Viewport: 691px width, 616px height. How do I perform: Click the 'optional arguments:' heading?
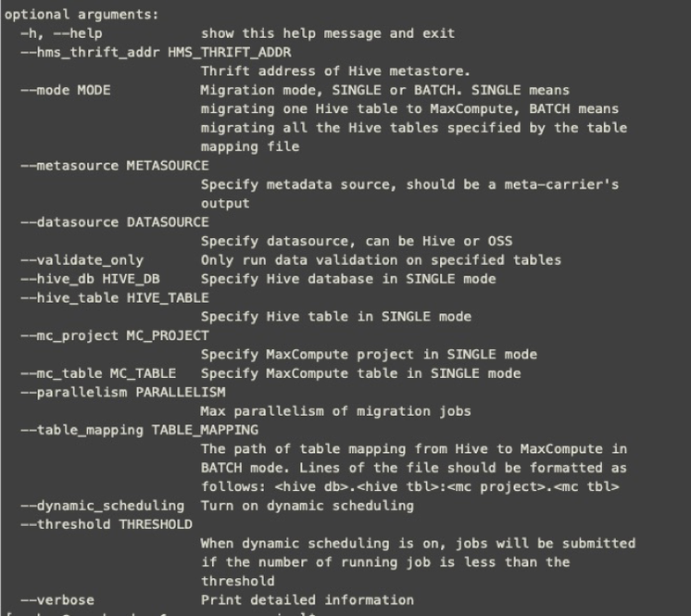(82, 15)
